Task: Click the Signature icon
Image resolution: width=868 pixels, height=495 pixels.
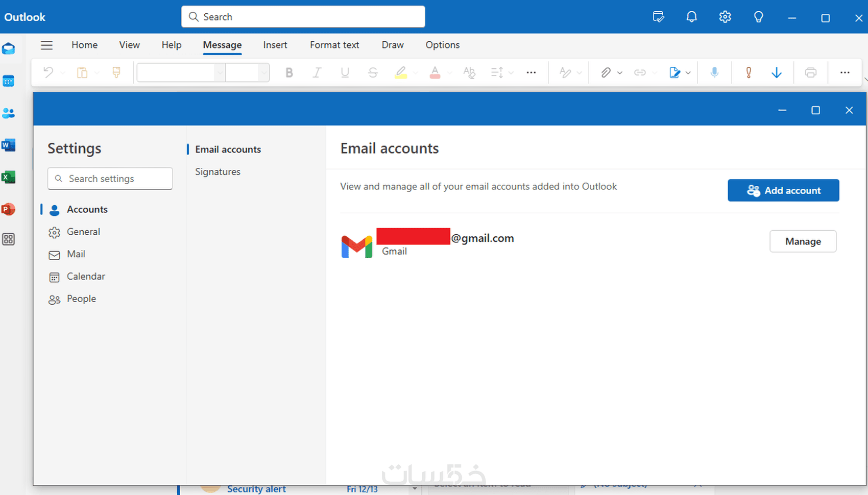Action: pos(674,72)
